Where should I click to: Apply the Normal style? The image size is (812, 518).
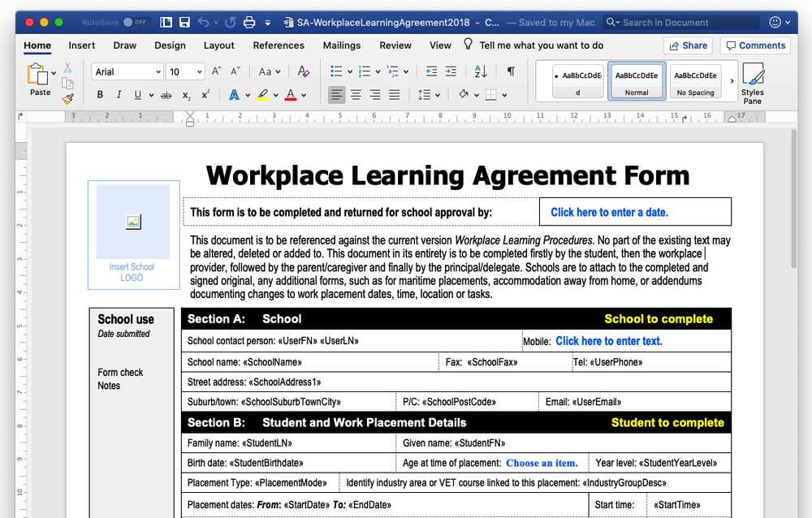[x=637, y=81]
